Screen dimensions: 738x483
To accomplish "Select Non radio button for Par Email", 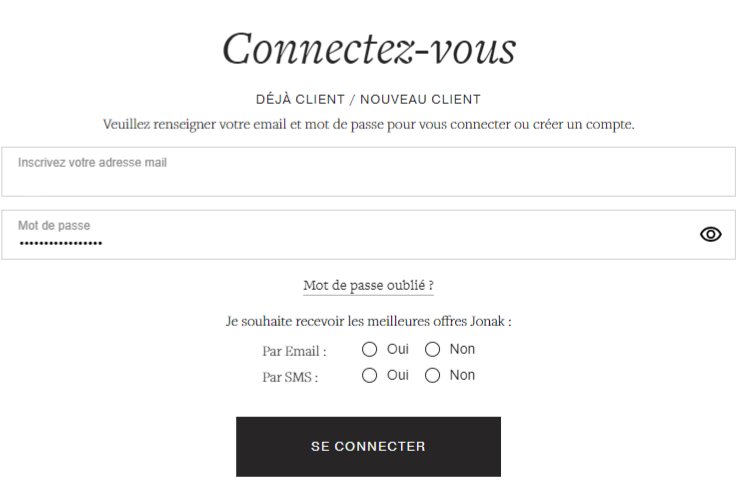I will coord(433,350).
